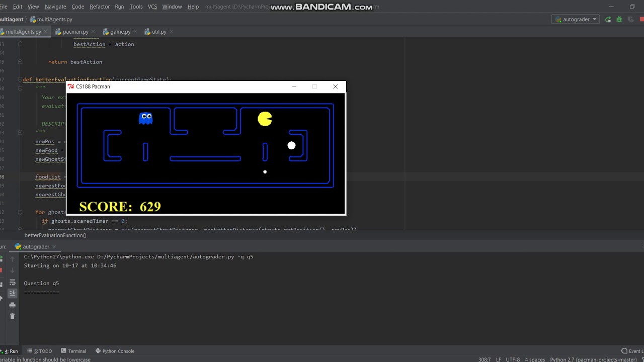Click the python.exe autograder command line

coord(138,257)
